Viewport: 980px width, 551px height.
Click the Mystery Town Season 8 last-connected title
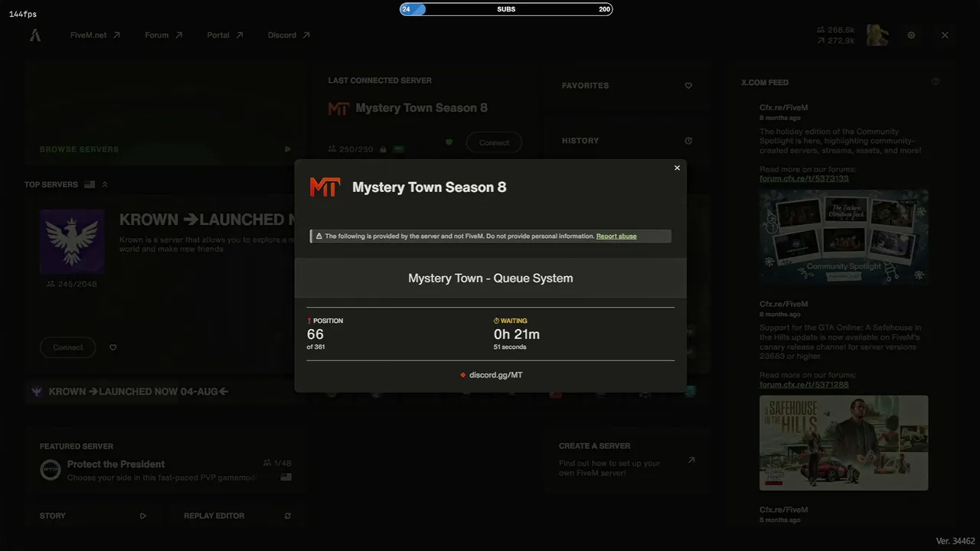click(422, 108)
